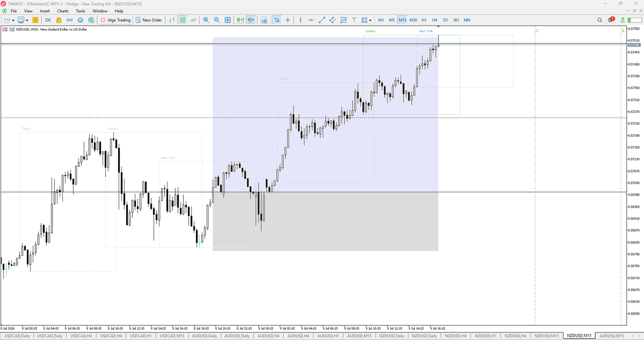
Task: Select the crosshair tool
Action: 288,20
